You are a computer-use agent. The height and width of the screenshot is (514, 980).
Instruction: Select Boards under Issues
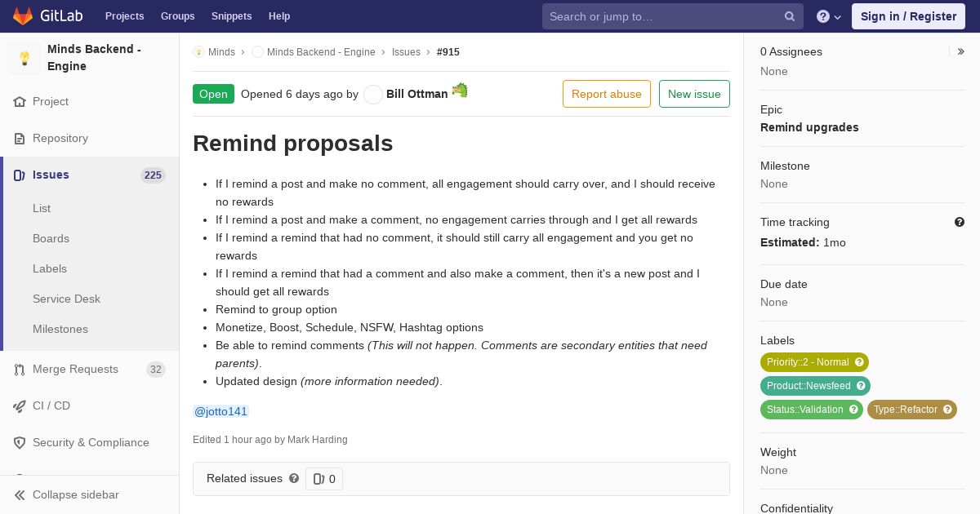[x=51, y=238]
